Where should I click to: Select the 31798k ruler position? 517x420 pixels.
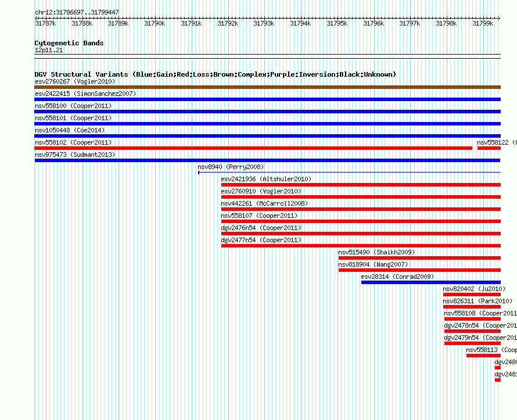coord(447,23)
